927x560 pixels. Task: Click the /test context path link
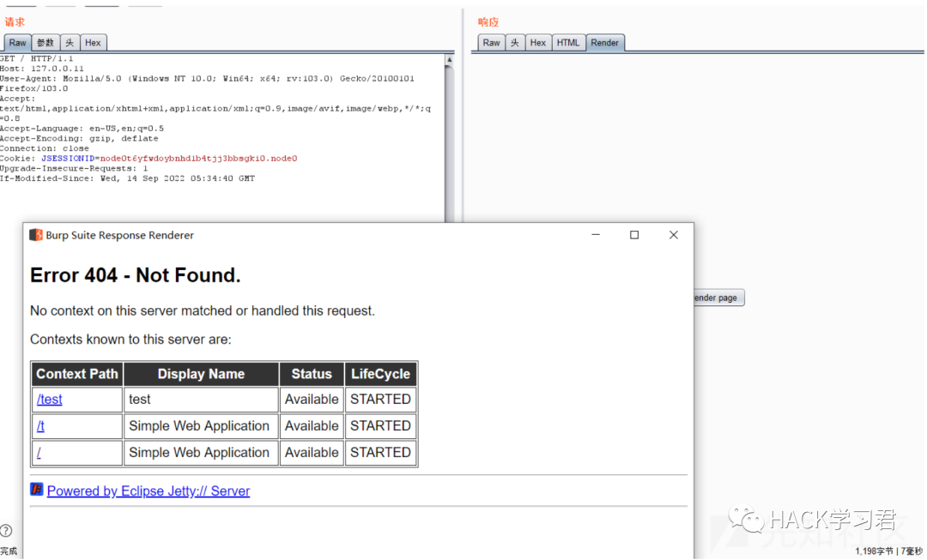[49, 400]
